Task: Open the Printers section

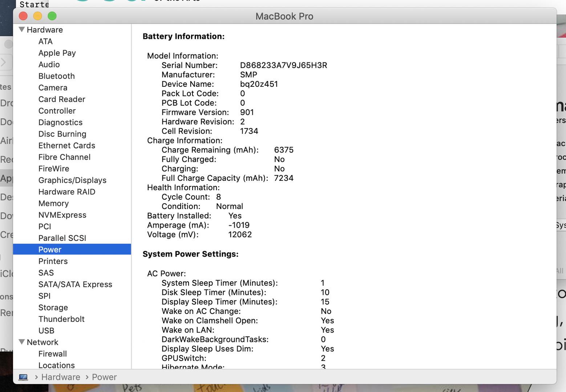Action: tap(53, 261)
